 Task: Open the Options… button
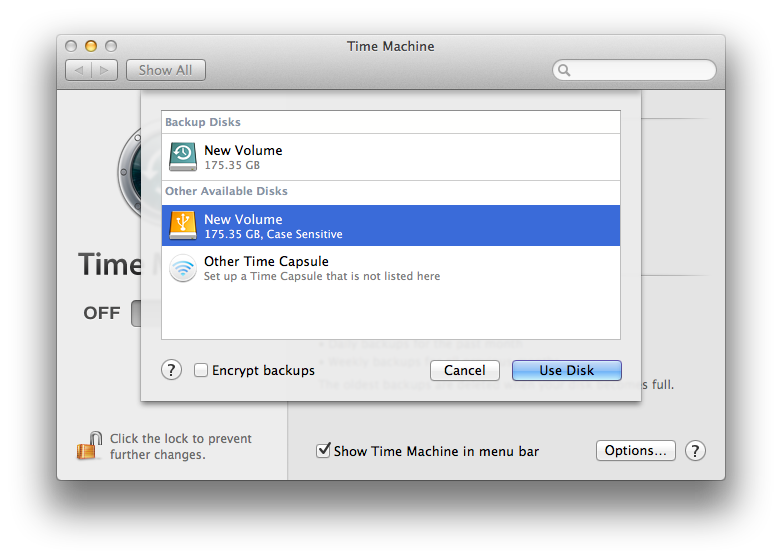click(636, 451)
